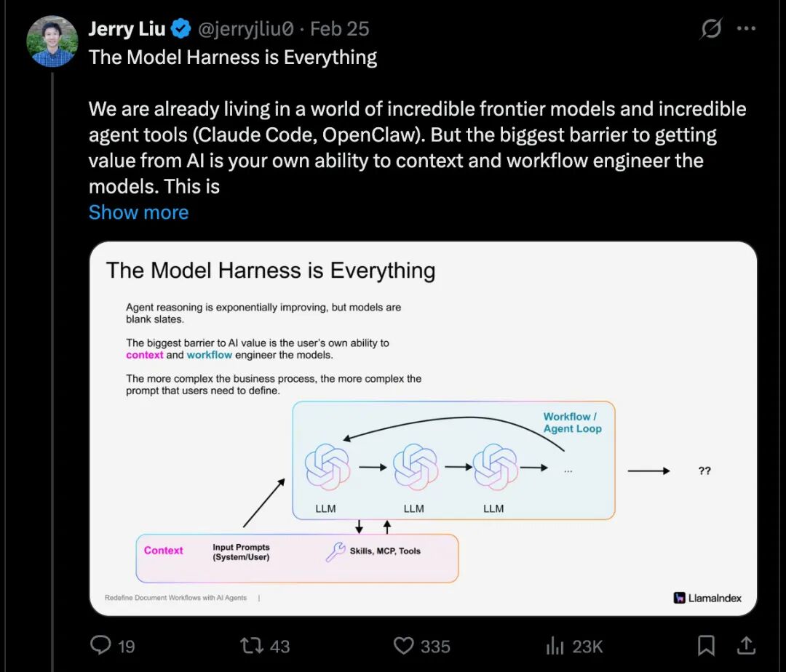Click the repost arrows icon
The image size is (786, 672).
[x=251, y=645]
